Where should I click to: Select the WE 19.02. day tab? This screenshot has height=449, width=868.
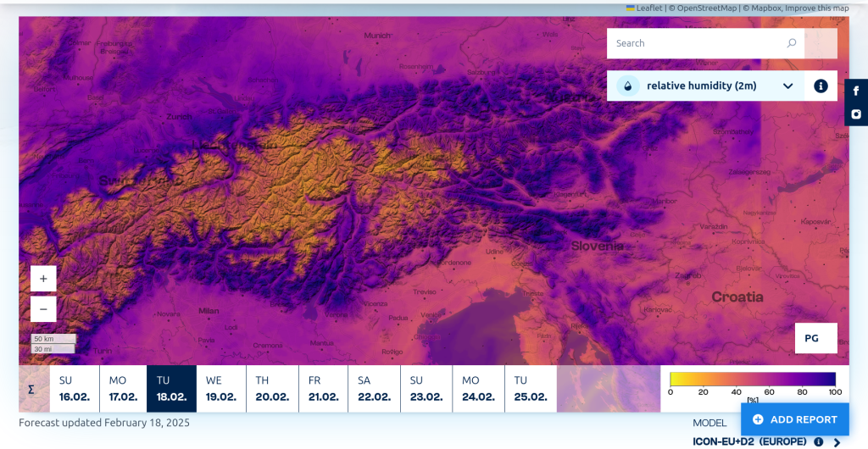pyautogui.click(x=221, y=389)
